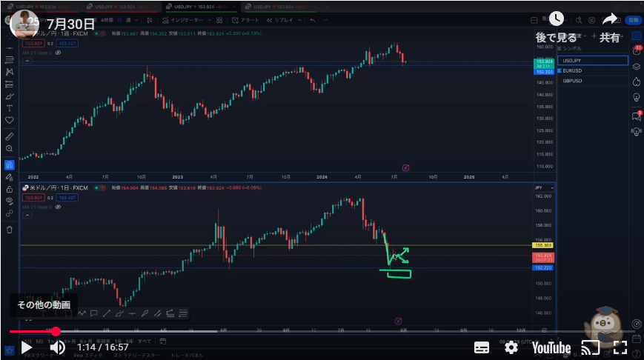
Task: Select GBPUSD in the watchlist
Action: 572,80
